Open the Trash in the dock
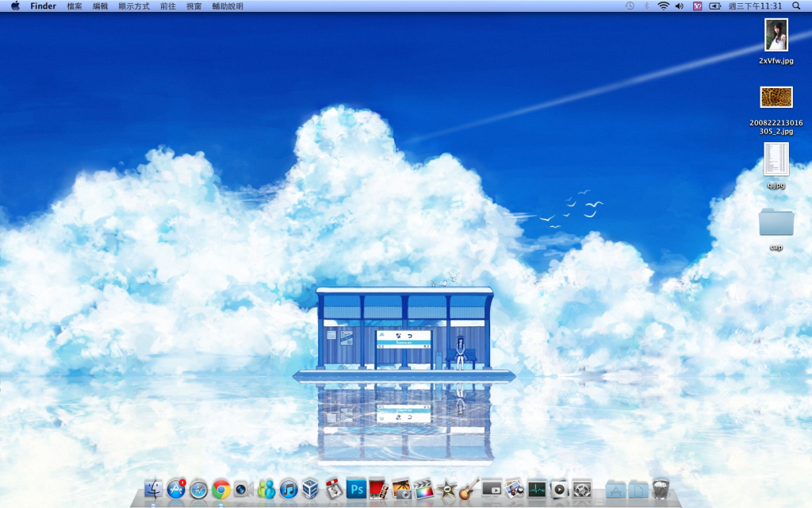 [x=661, y=489]
